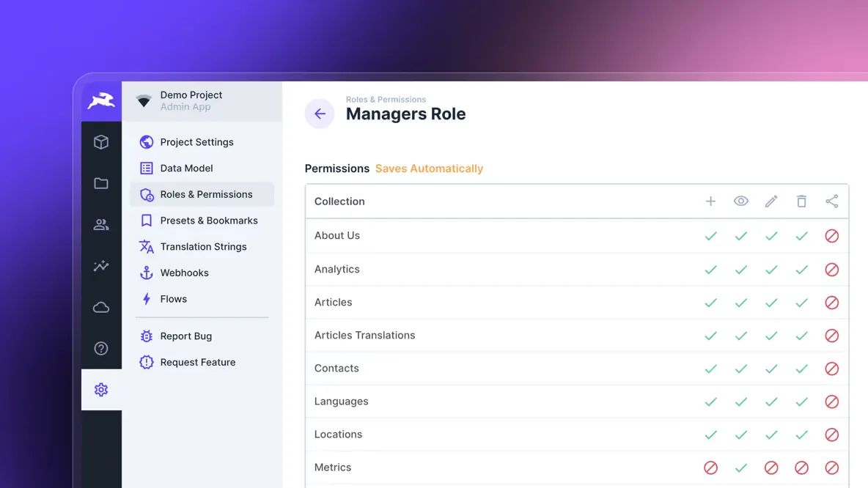Toggle share permission for Articles

[x=832, y=303]
